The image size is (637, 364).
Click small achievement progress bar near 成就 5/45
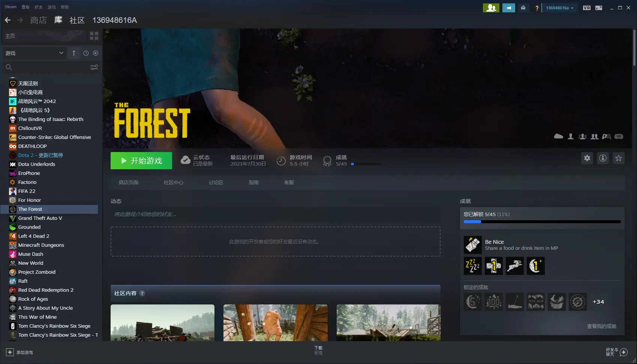pyautogui.click(x=366, y=164)
